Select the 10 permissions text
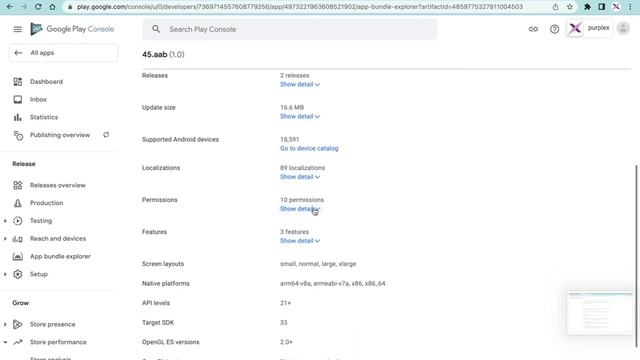The height and width of the screenshot is (360, 640). pyautogui.click(x=302, y=200)
